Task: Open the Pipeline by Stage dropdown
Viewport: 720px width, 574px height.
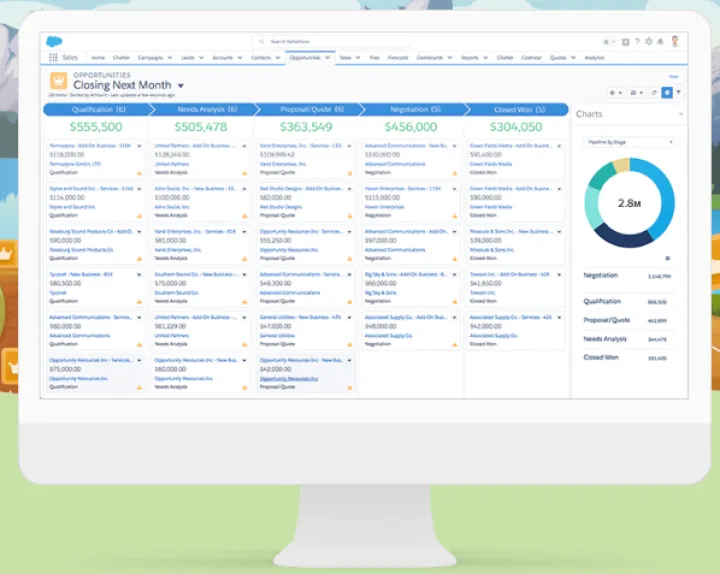Action: click(629, 142)
